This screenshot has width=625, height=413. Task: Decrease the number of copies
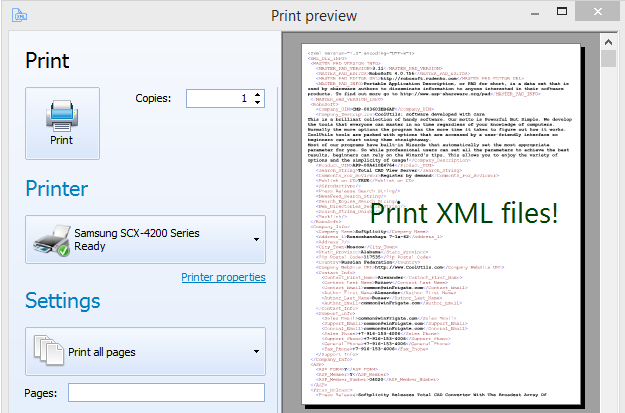[257, 102]
